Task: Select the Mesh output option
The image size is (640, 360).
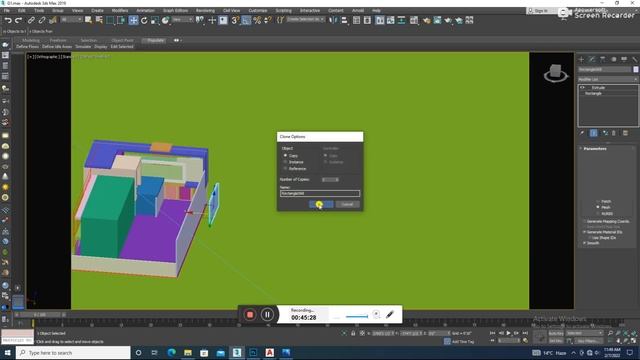Action: (x=603, y=207)
